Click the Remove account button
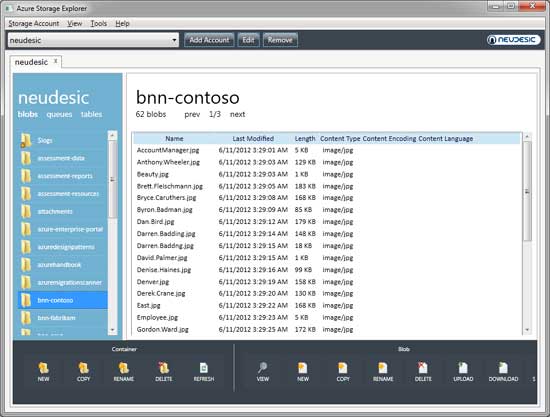This screenshot has height=417, width=550. (280, 40)
